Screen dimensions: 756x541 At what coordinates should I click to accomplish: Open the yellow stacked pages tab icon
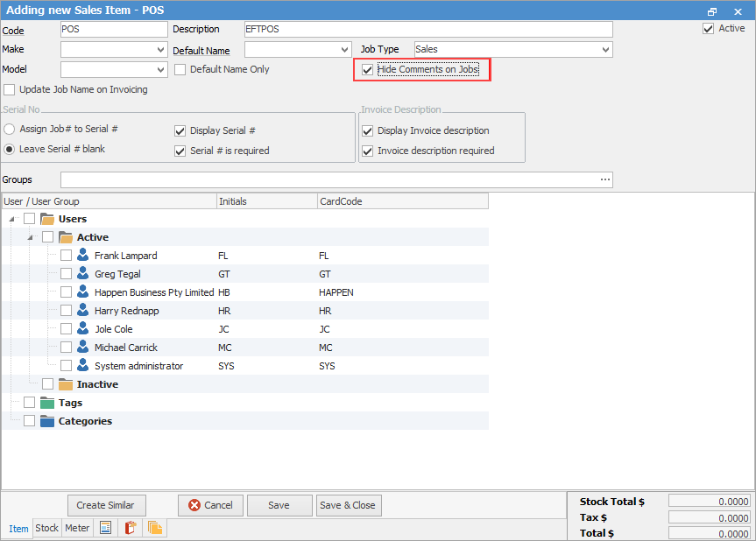(x=155, y=528)
